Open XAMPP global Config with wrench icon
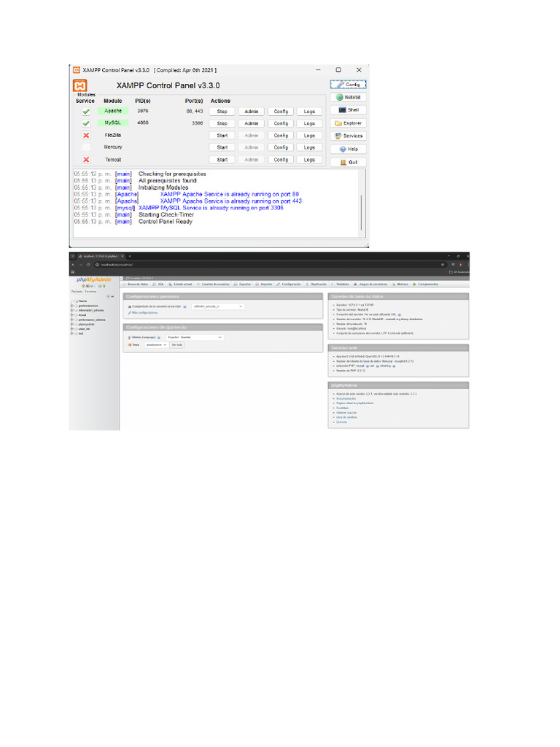The image size is (560, 747). pos(348,85)
